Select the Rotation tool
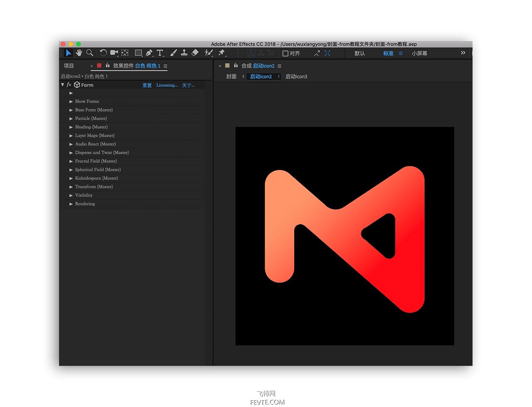This screenshot has width=532, height=407. (103, 53)
